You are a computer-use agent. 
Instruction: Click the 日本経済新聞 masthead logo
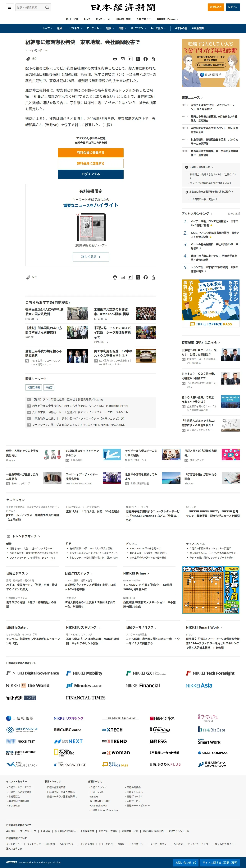pyautogui.click(x=123, y=7)
